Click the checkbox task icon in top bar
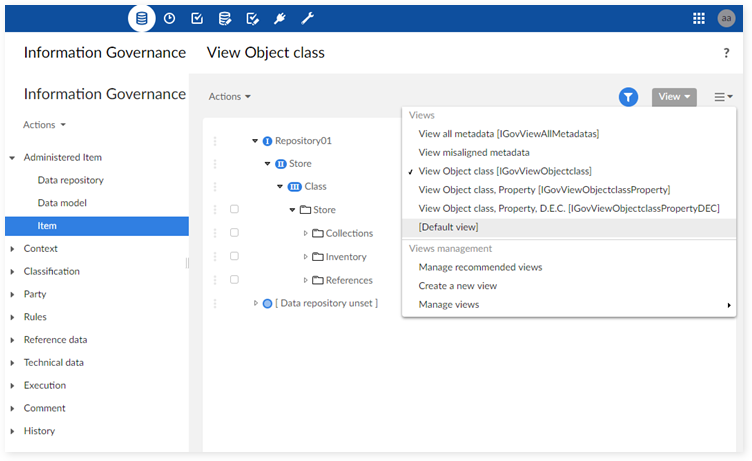 tap(197, 18)
